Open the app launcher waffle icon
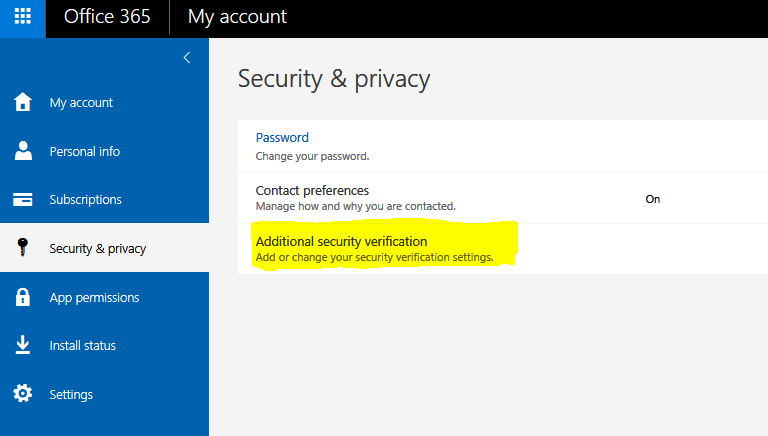 (22, 17)
